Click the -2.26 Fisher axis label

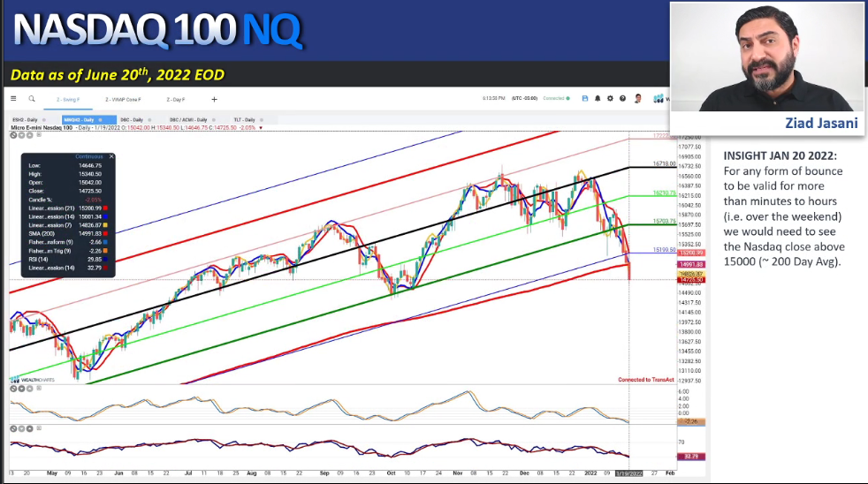691,421
